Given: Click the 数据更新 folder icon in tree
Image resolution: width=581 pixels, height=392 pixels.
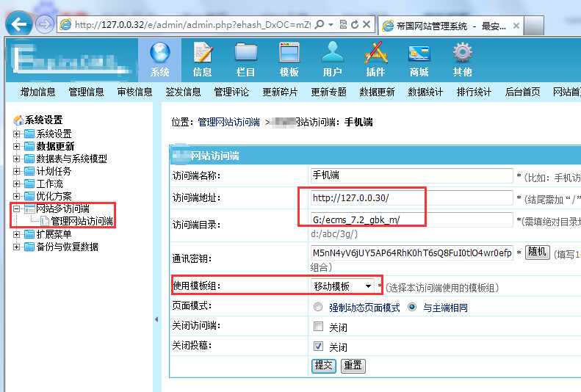Looking at the screenshot, I should [x=29, y=146].
